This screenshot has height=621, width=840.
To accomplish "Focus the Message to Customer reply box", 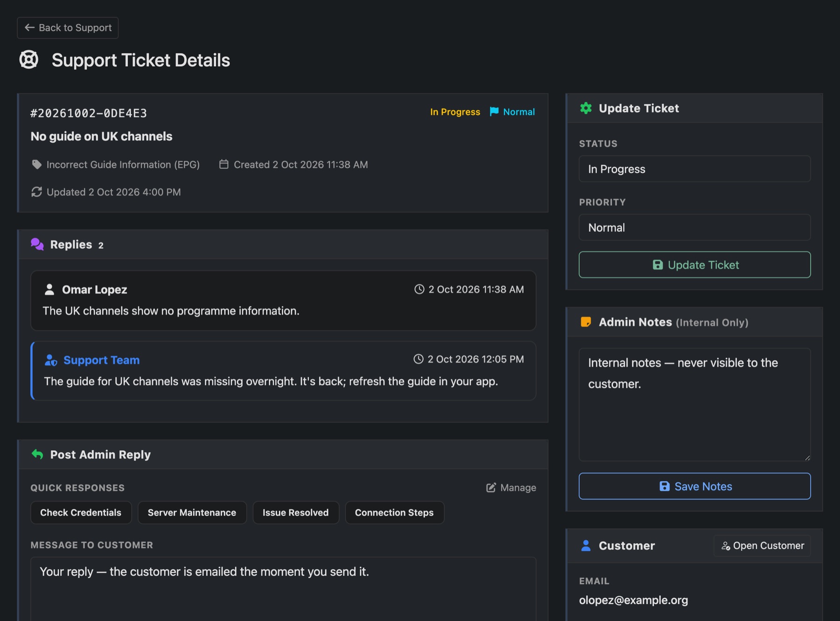I will pos(283,589).
